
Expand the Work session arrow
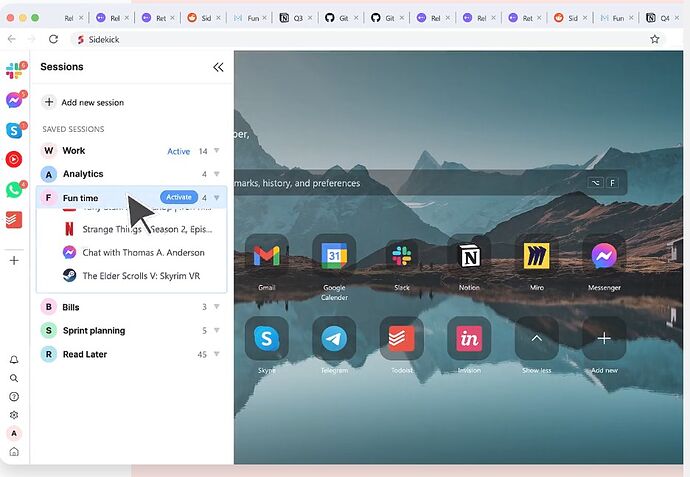click(217, 151)
